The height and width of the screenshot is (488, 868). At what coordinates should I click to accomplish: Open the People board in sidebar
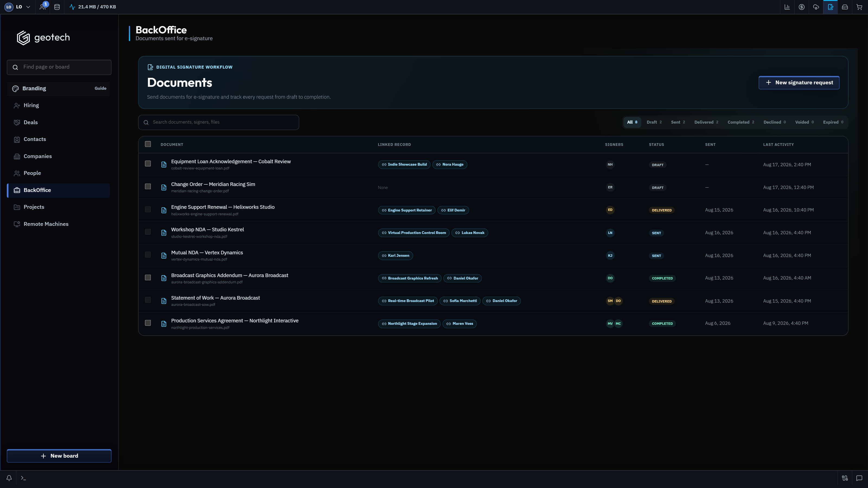pos(58,173)
